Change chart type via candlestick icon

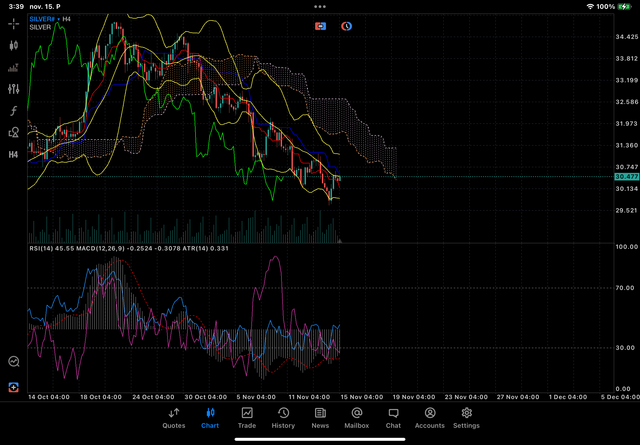(13, 45)
